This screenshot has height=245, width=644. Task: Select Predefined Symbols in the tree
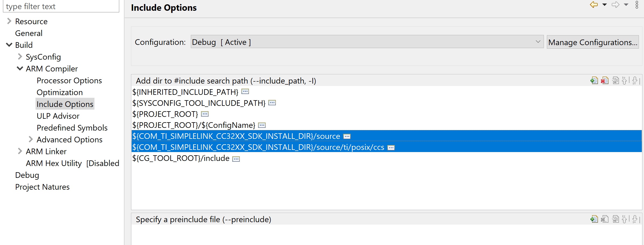click(72, 128)
